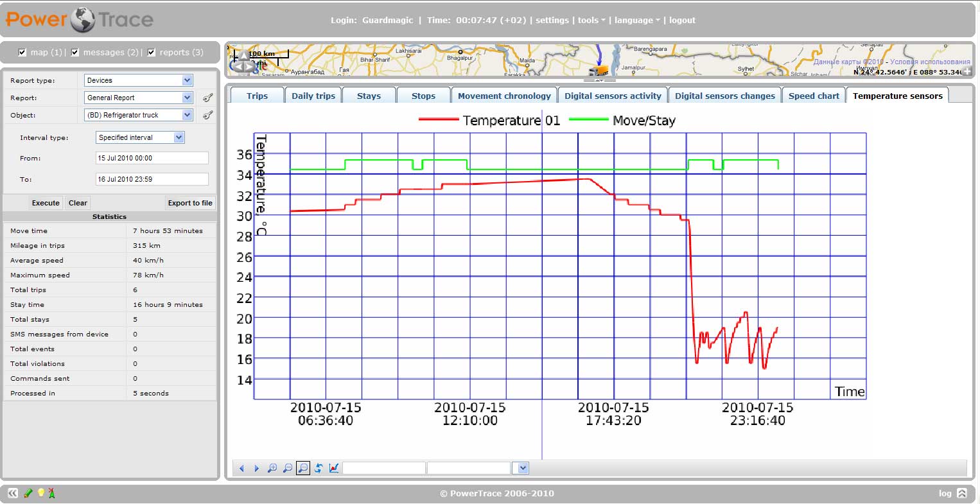
Task: Open the Report type dropdown
Action: [x=187, y=80]
